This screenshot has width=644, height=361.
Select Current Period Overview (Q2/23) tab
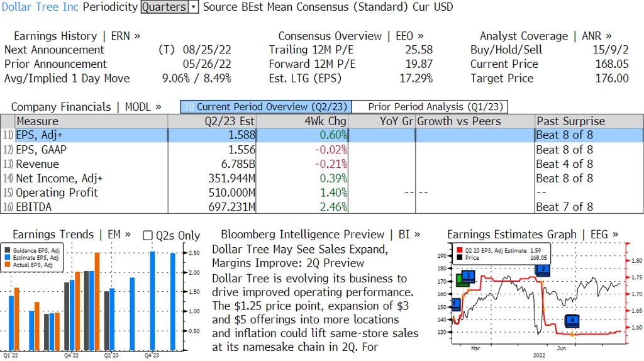(266, 107)
